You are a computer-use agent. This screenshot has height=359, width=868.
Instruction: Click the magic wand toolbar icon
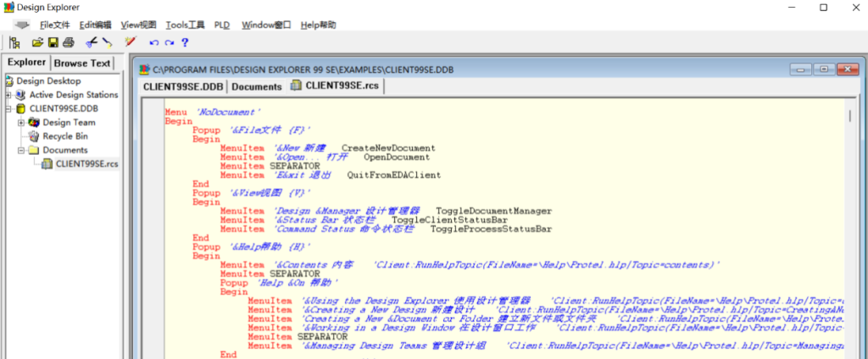(130, 41)
